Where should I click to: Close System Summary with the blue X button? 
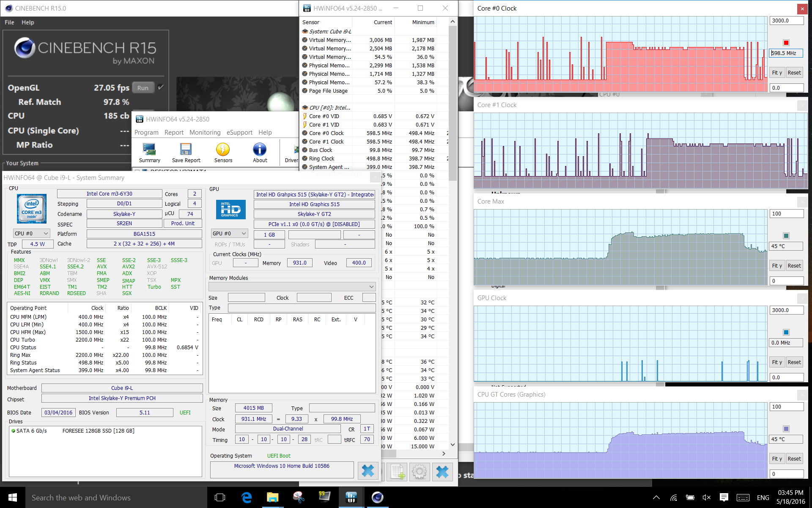click(x=368, y=471)
